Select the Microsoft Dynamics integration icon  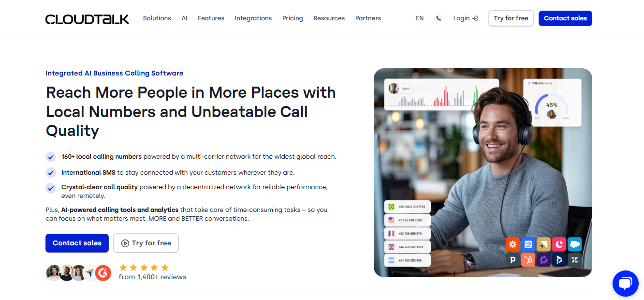click(559, 260)
